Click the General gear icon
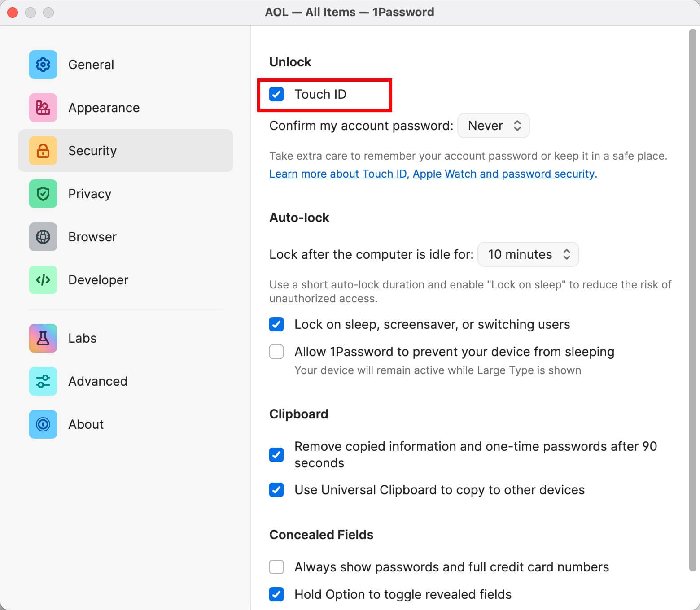This screenshot has width=700, height=610. click(x=43, y=65)
